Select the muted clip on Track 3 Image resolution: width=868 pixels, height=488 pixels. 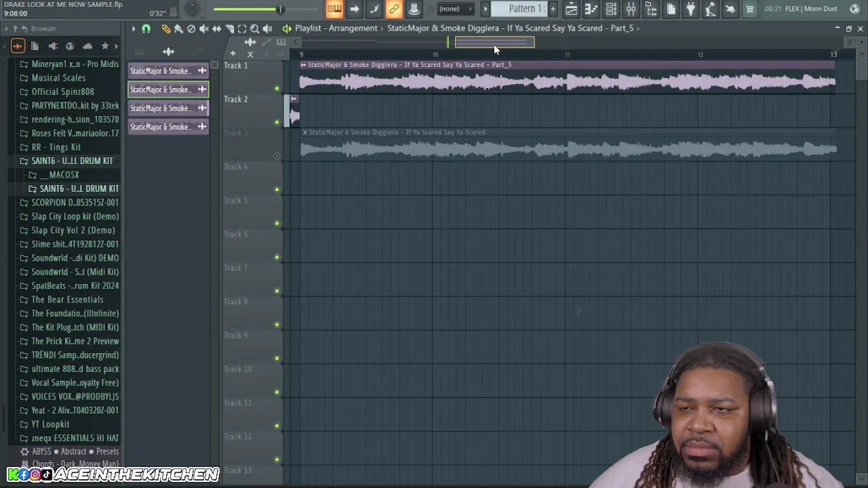coord(568,144)
